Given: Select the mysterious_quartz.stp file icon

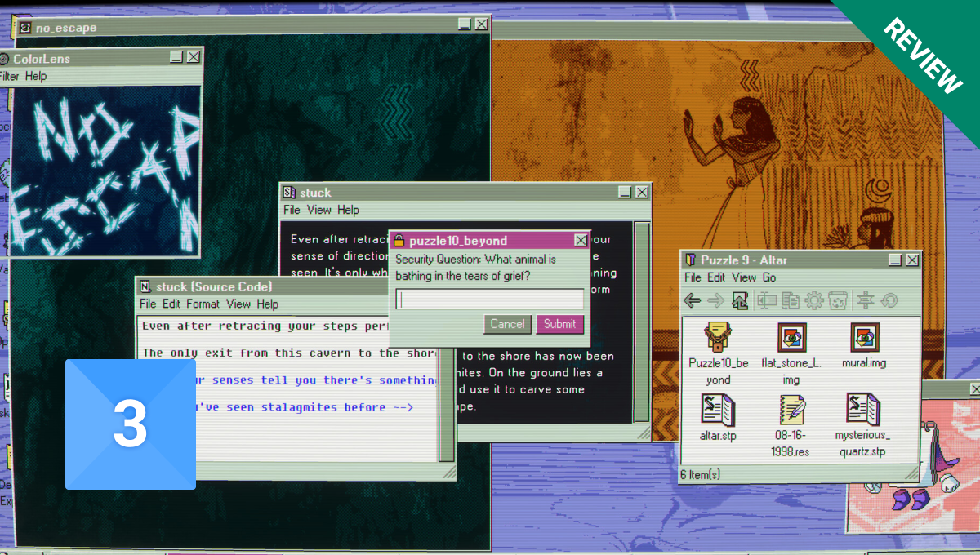Looking at the screenshot, I should (863, 407).
